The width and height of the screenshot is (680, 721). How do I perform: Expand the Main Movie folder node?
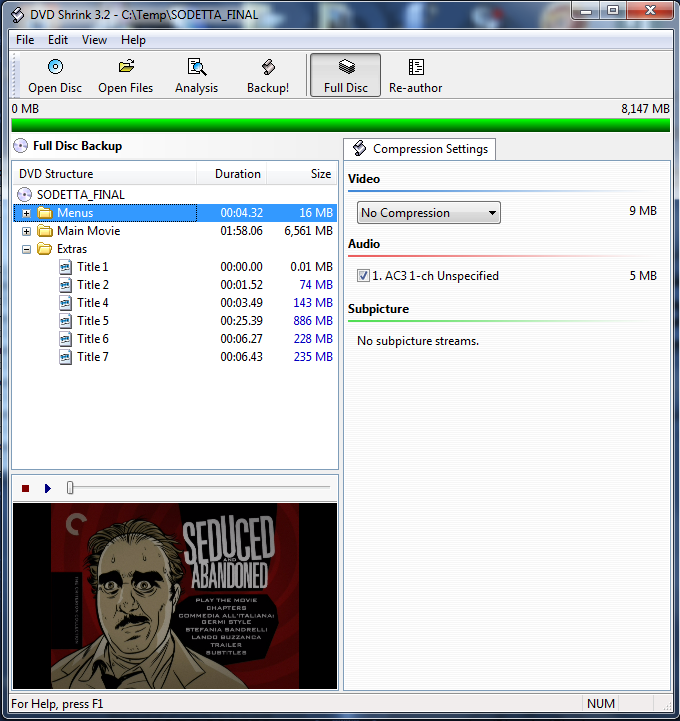pos(27,231)
